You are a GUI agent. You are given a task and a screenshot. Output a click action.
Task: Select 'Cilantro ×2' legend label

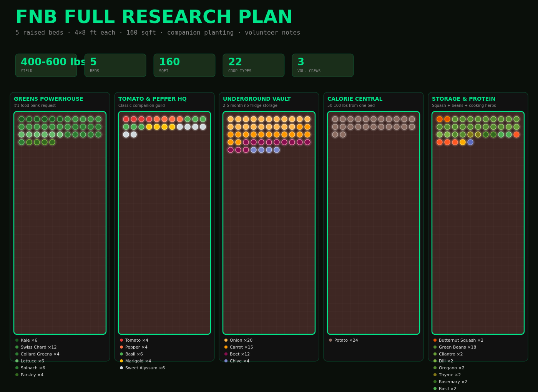coord(451,354)
